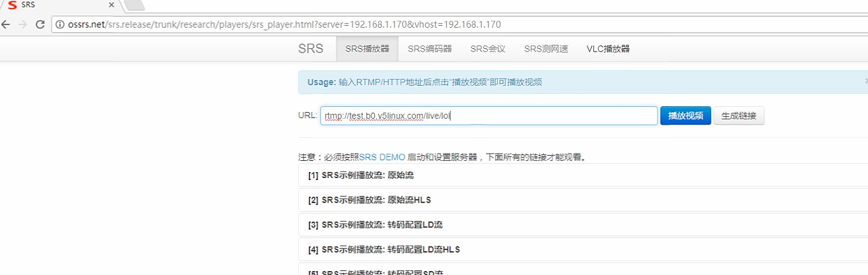This screenshot has height=275, width=868.
Task: Go to the SRS会议 tab
Action: (487, 49)
